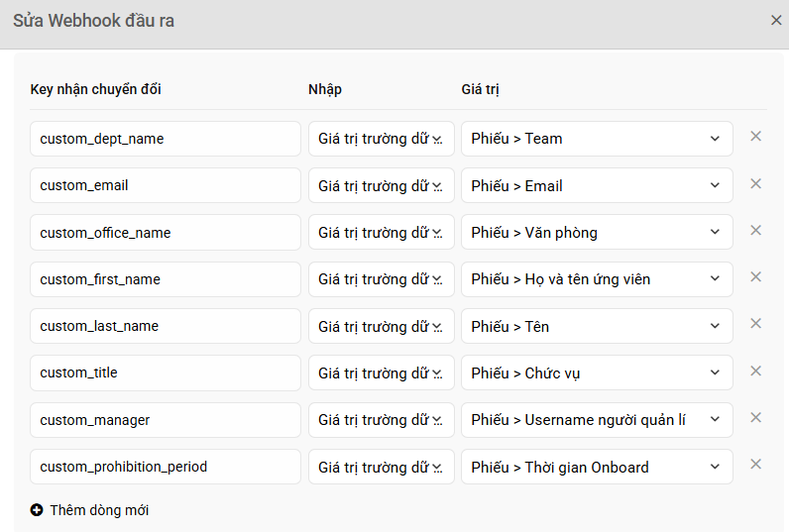Remove the custom_last_name row
Viewport: 789px width, 532px height.
[x=755, y=323]
